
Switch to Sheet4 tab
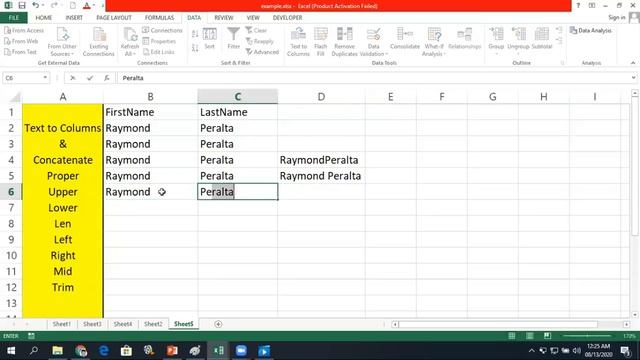click(122, 324)
